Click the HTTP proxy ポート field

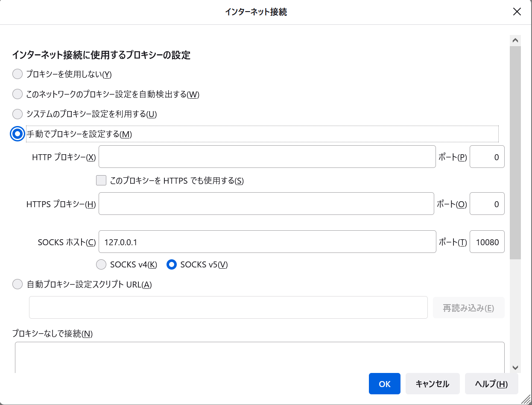click(487, 156)
